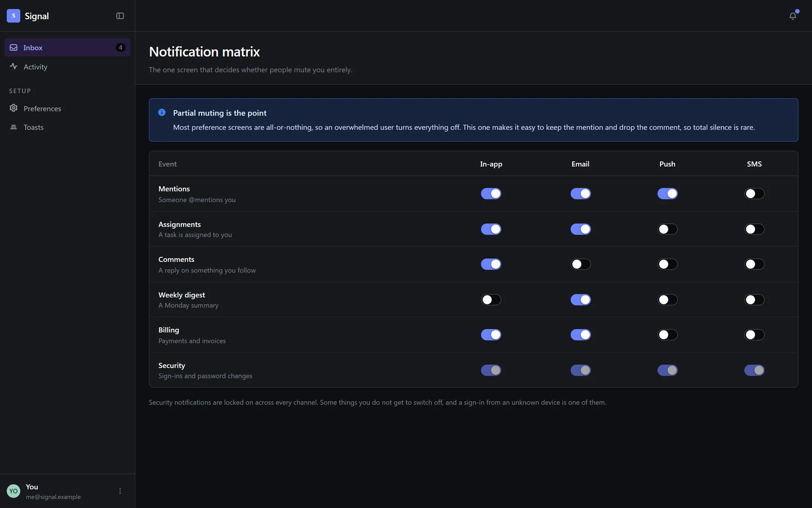Screen dimensions: 812x508
Task: Click the Notification matrix heading
Action: click(x=205, y=52)
